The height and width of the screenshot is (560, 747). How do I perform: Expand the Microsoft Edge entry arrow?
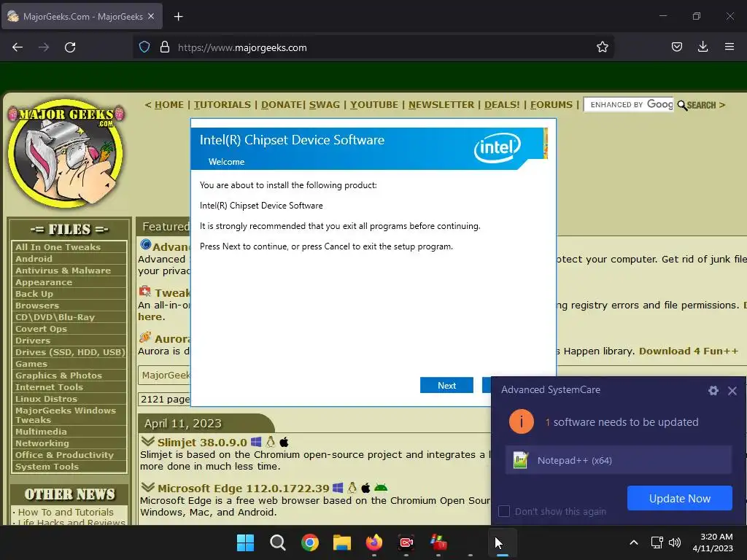(147, 487)
